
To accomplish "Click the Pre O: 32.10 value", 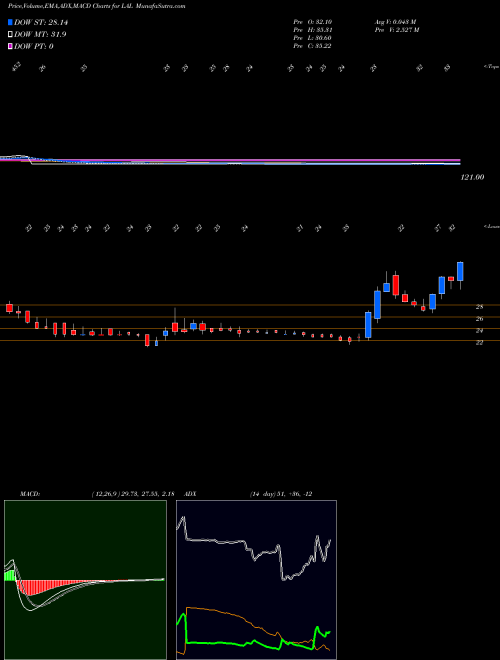I will click(x=312, y=21).
